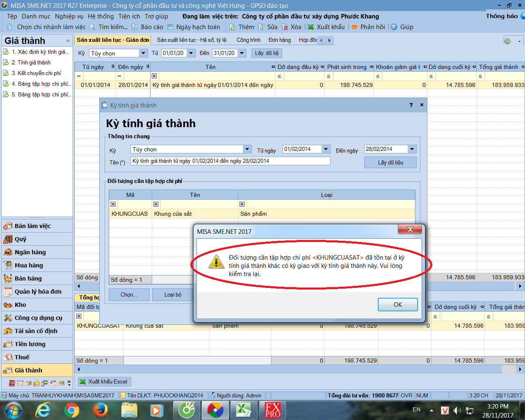Click the Xóa delete icon
The width and height of the screenshot is (525, 420).
click(285, 27)
